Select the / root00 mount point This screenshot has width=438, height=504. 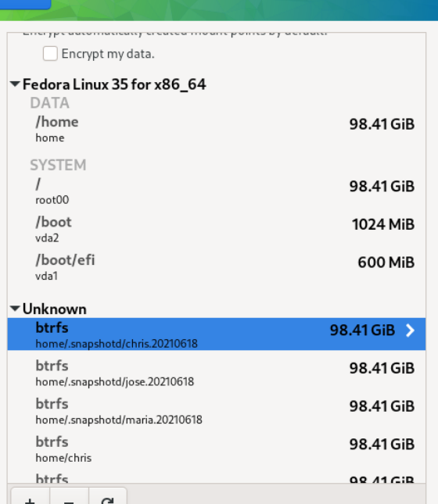(x=217, y=191)
